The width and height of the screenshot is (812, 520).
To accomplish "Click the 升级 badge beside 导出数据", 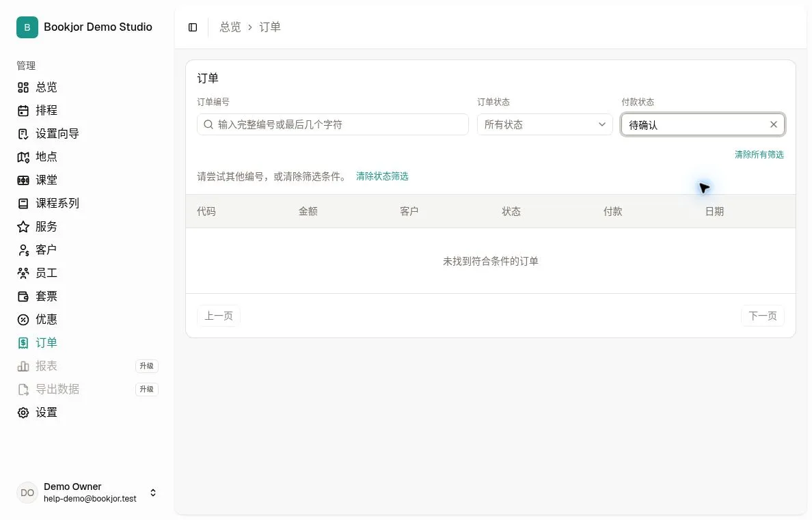I will [x=146, y=389].
